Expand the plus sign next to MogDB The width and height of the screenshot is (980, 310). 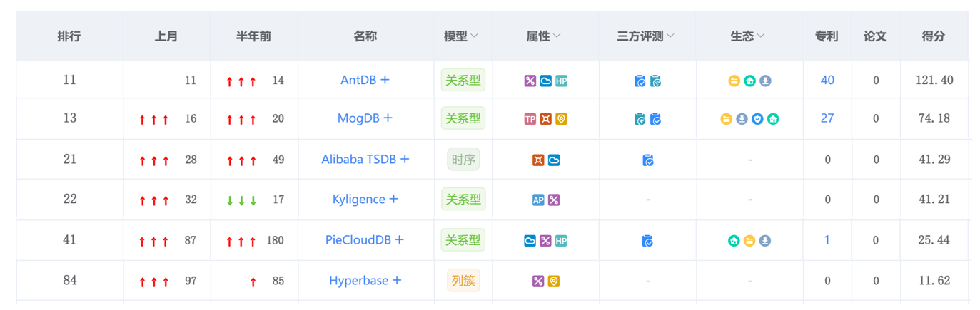click(x=388, y=118)
